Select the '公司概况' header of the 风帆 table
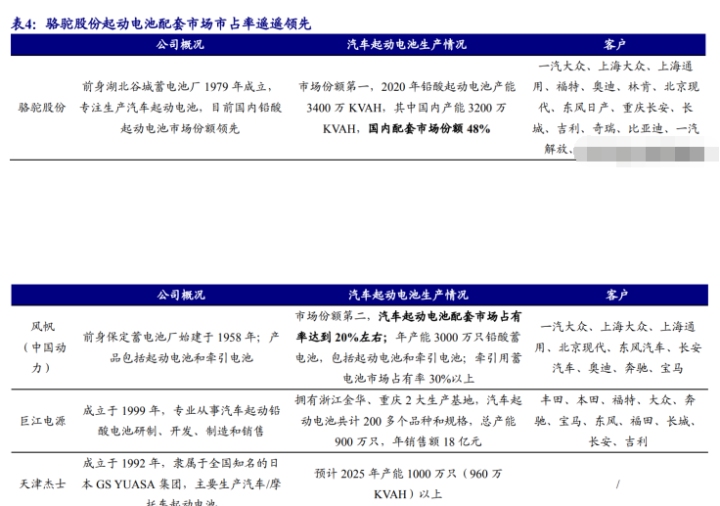The image size is (720, 506). [x=181, y=295]
